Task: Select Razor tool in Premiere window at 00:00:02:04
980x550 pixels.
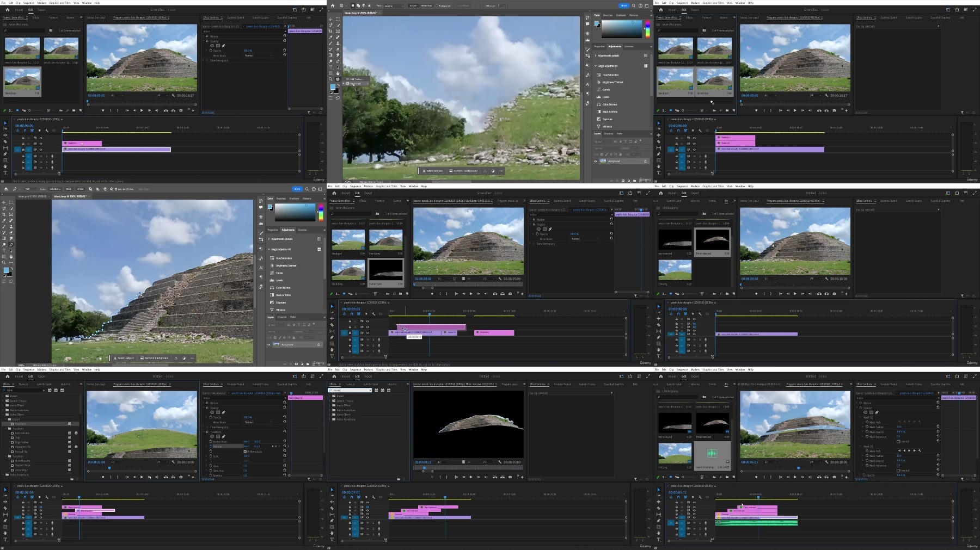Action: (5, 508)
